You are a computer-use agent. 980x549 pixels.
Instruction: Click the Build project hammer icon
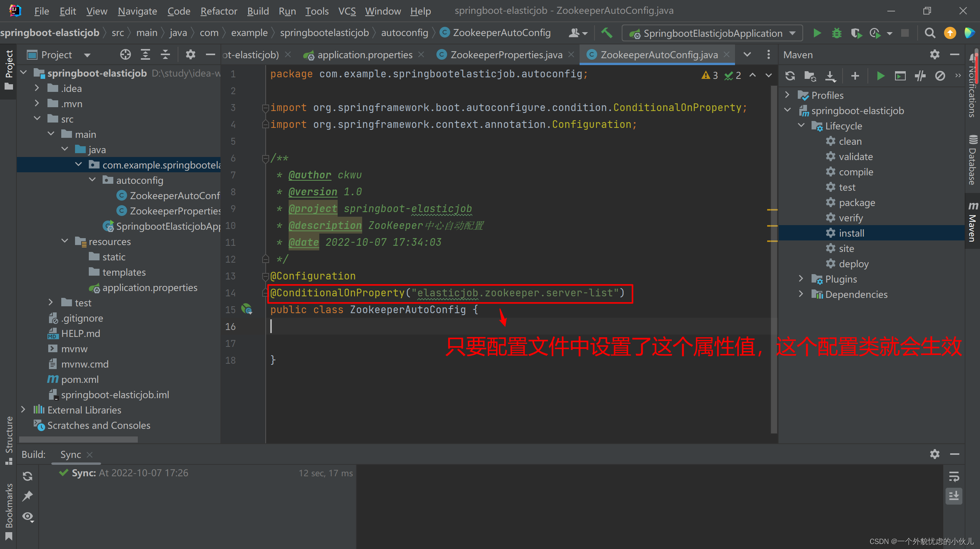coord(607,33)
